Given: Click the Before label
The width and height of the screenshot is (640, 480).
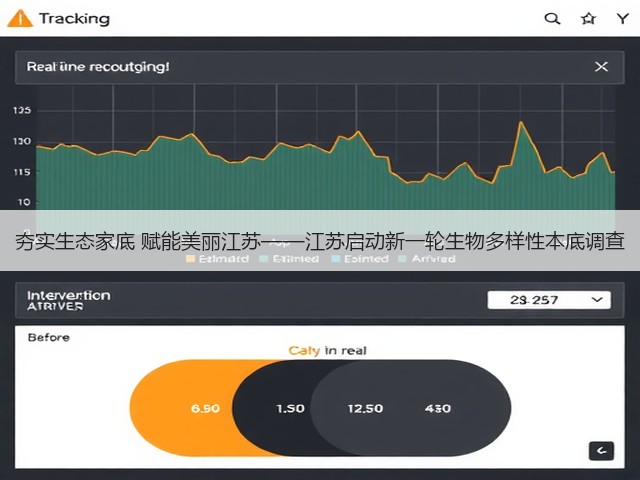Looking at the screenshot, I should coord(49,338).
